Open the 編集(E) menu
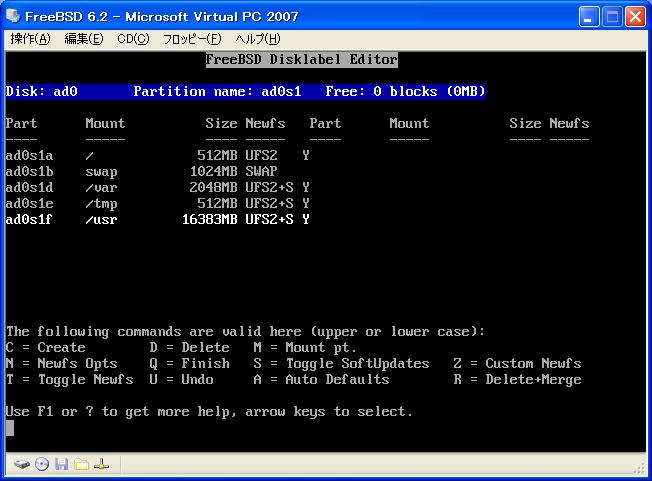The image size is (652, 481). pos(84,39)
